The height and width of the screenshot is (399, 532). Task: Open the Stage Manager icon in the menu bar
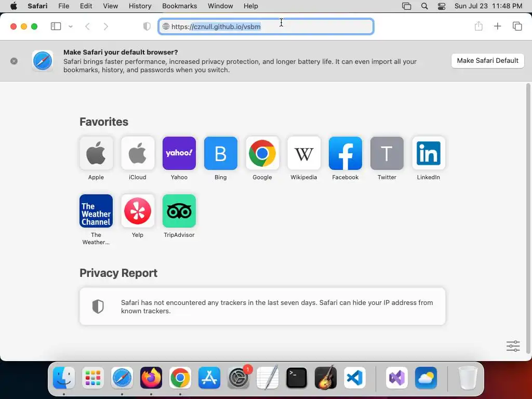[406, 6]
